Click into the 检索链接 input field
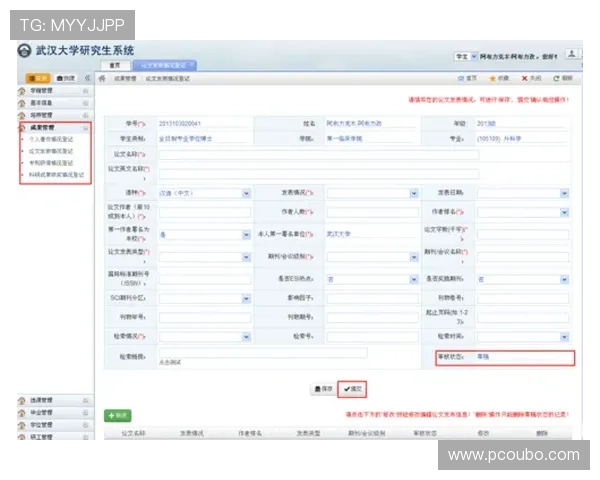The width and height of the screenshot is (600, 480). point(263,353)
